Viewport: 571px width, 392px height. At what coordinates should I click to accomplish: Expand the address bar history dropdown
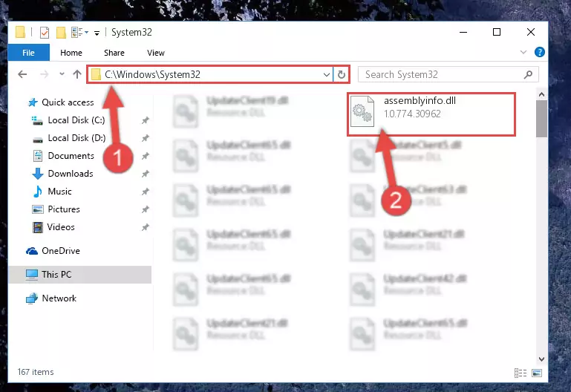(x=327, y=75)
